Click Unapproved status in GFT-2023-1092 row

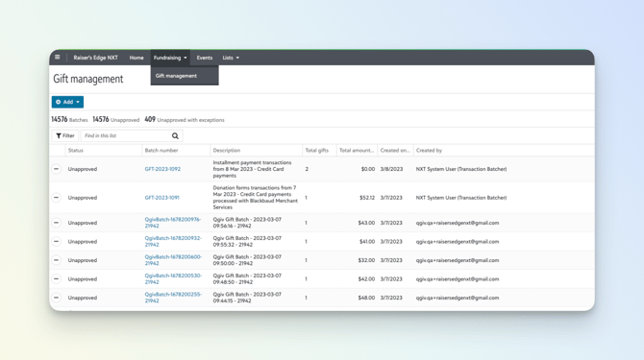point(83,169)
